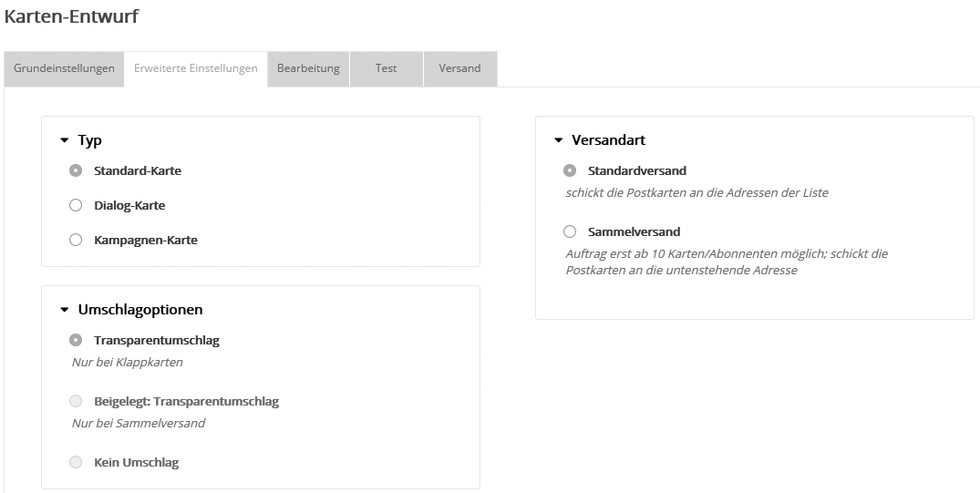Viewport: 980px width, 493px height.
Task: Switch to the Bearbeitung tab
Action: point(308,69)
